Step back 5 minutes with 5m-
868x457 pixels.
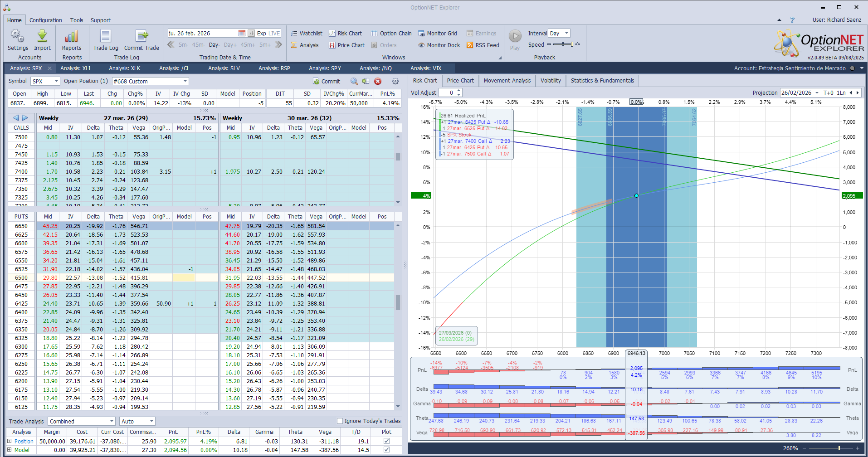(x=183, y=45)
